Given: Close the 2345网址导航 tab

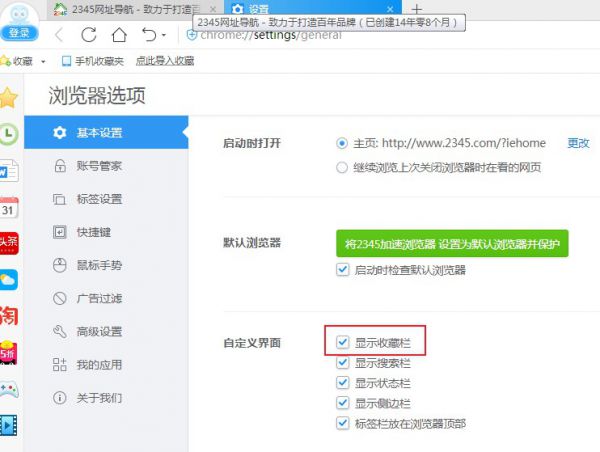Looking at the screenshot, I should (x=213, y=9).
